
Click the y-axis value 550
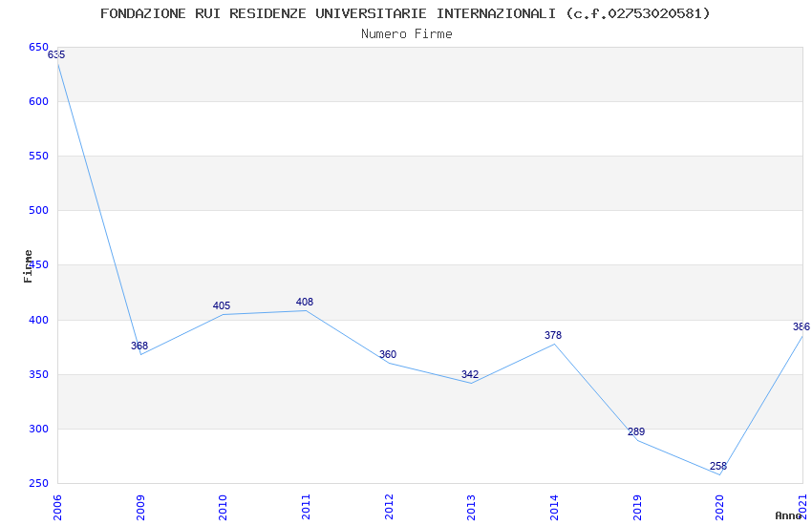click(x=39, y=156)
